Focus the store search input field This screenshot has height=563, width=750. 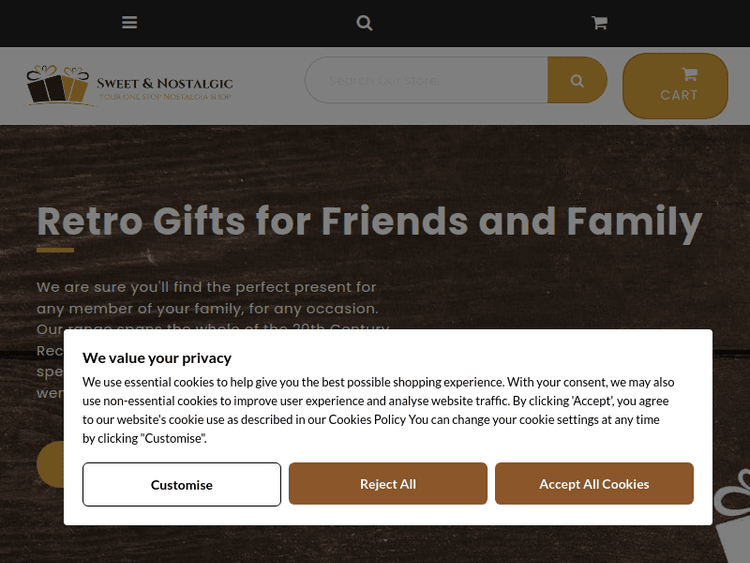click(427, 80)
